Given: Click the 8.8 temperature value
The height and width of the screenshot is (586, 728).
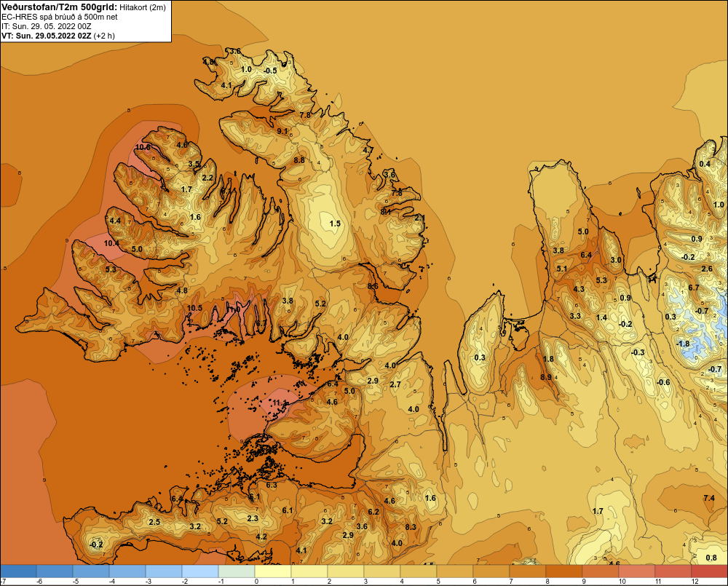Looking at the screenshot, I should (x=299, y=159).
